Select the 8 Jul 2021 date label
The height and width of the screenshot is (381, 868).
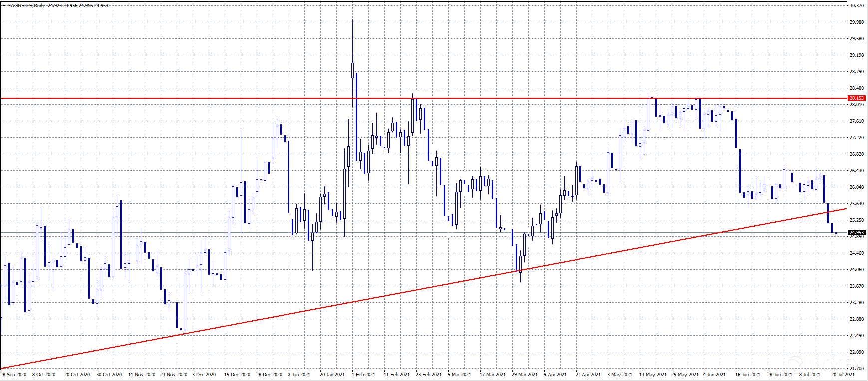(x=810, y=375)
